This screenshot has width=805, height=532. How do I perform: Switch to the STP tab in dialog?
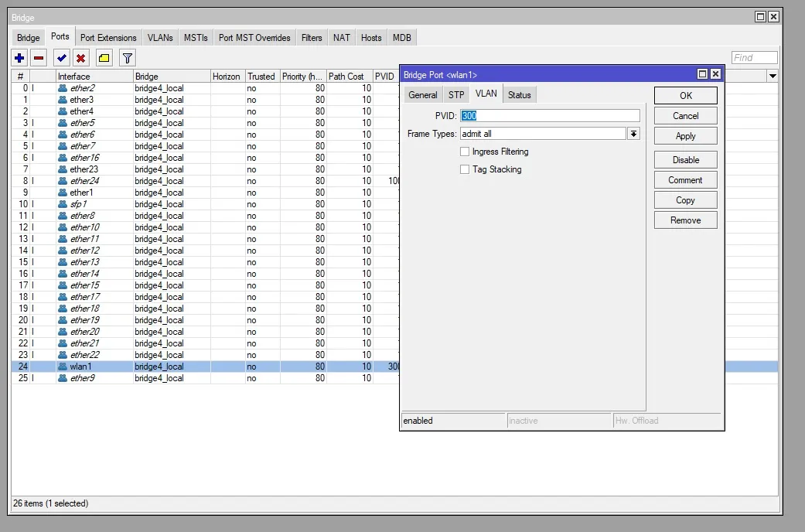456,95
